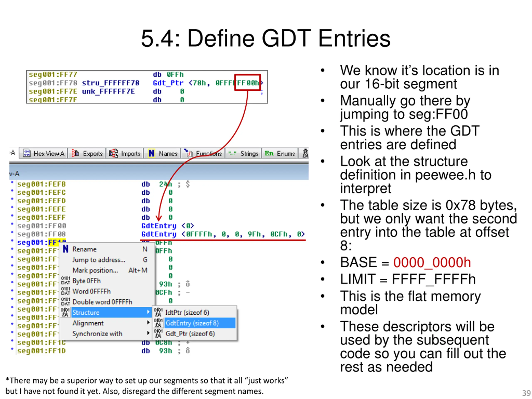This screenshot has width=532, height=399.
Task: Choose Rename from the context menu
Action: [x=107, y=249]
